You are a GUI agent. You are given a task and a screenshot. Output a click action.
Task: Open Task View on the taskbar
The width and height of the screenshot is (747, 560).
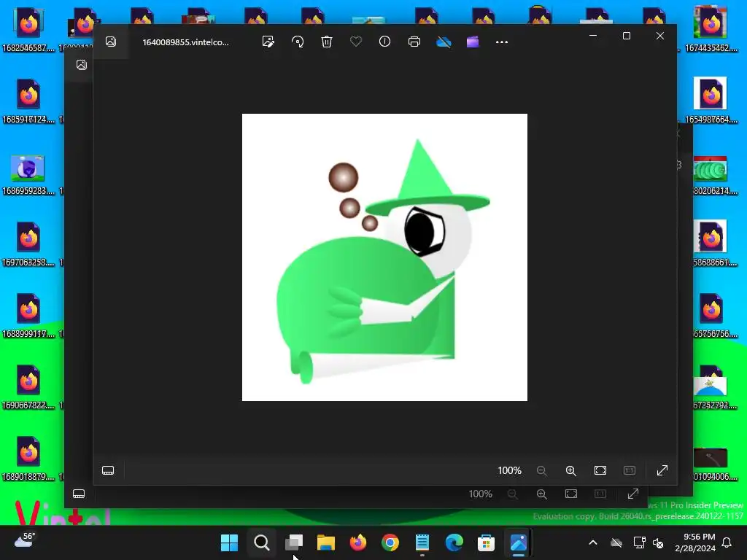294,542
